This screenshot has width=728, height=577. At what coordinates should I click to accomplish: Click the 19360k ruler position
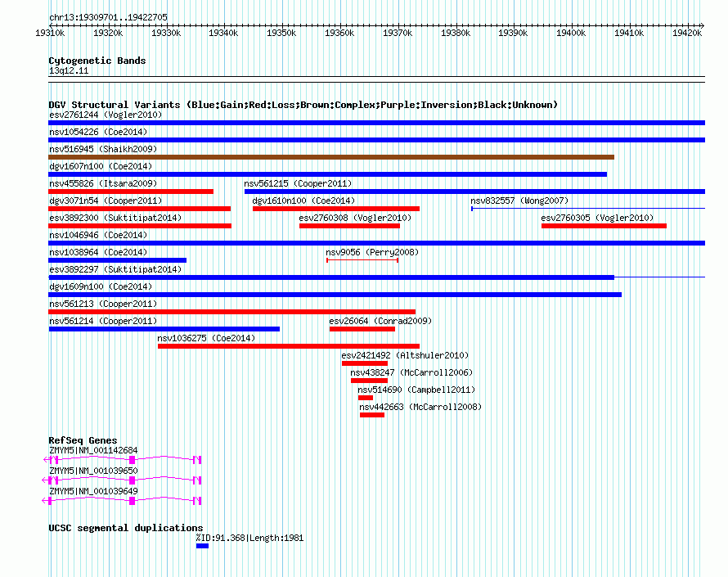(339, 33)
